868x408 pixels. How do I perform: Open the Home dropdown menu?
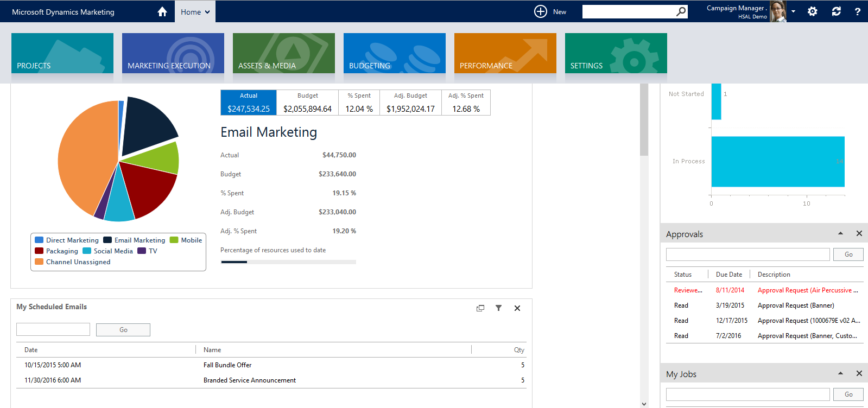point(195,11)
